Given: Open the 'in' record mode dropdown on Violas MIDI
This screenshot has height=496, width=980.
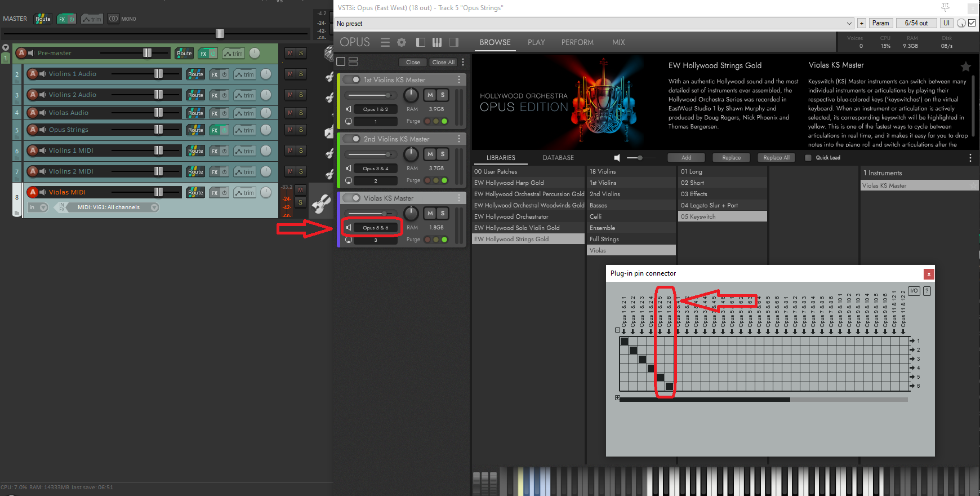Looking at the screenshot, I should [x=38, y=207].
